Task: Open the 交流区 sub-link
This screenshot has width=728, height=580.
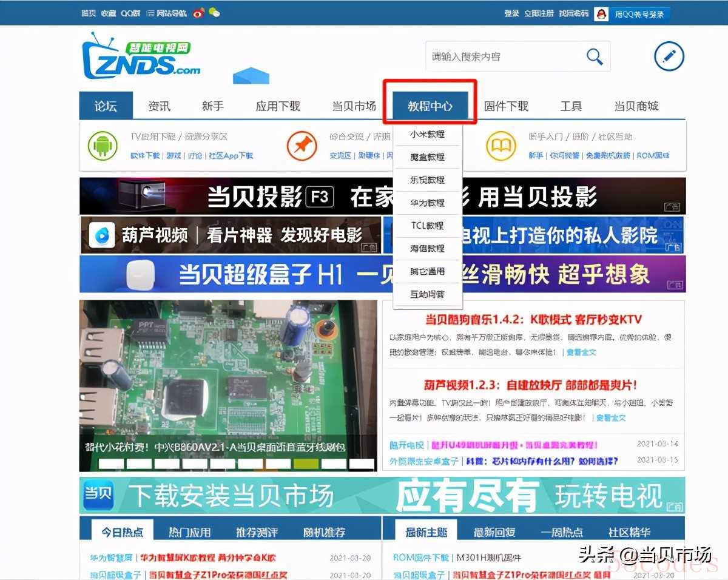Action: (340, 156)
